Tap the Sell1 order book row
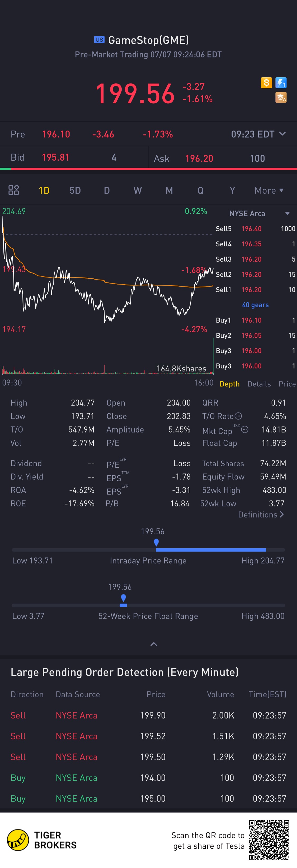 coord(256,289)
